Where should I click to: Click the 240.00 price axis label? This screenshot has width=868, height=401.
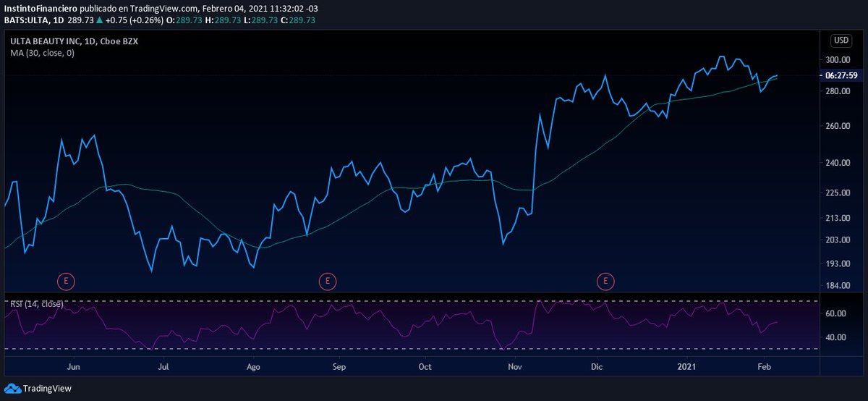pyautogui.click(x=837, y=164)
